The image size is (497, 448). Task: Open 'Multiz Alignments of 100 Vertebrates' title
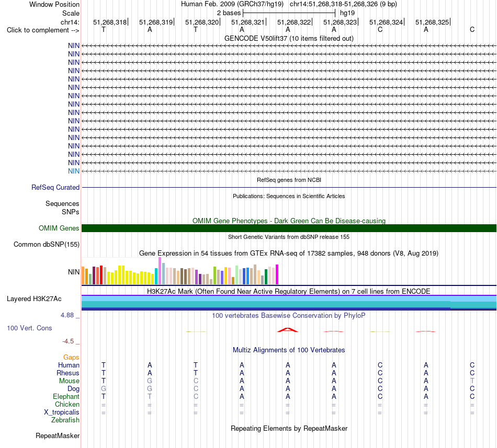[x=289, y=350]
